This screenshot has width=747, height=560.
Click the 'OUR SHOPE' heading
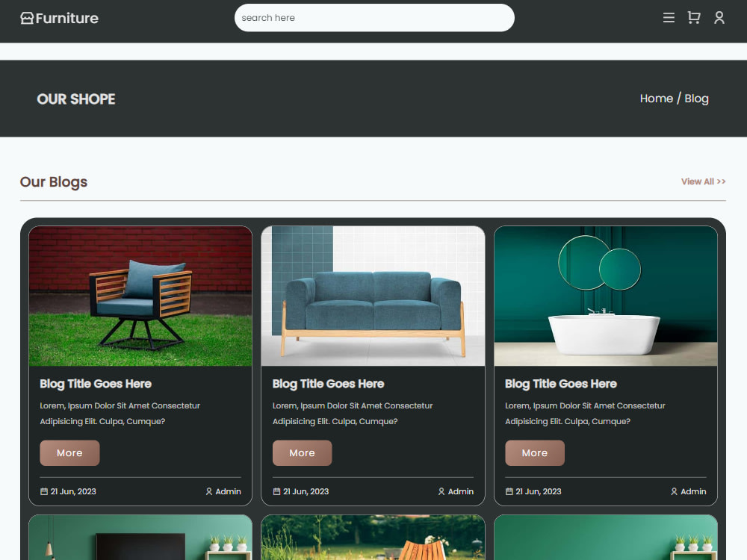tap(76, 99)
